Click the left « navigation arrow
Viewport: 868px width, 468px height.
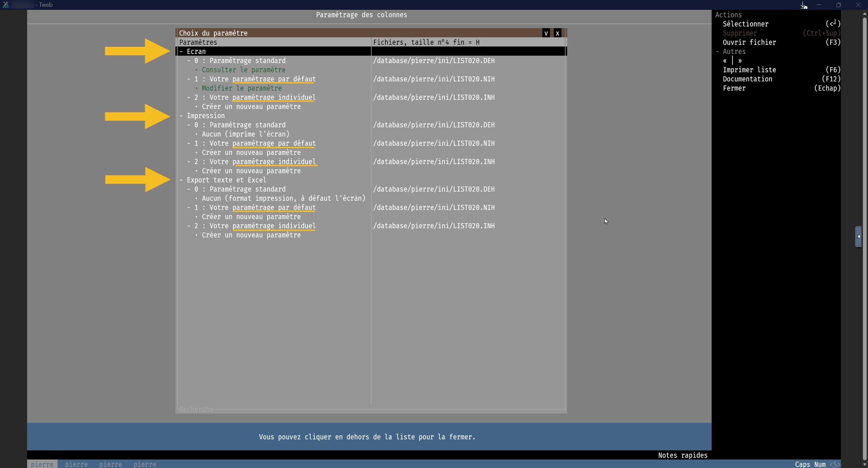pyautogui.click(x=725, y=61)
